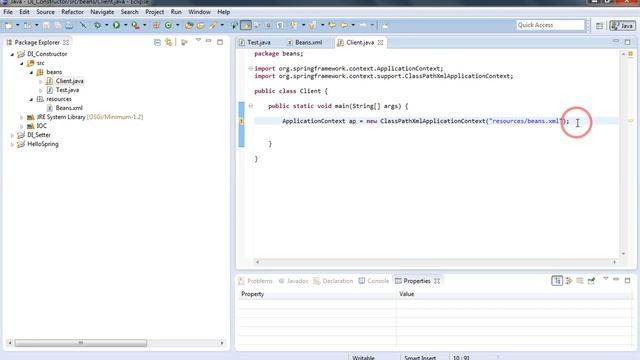Click the New file wizard icon

tap(8, 25)
